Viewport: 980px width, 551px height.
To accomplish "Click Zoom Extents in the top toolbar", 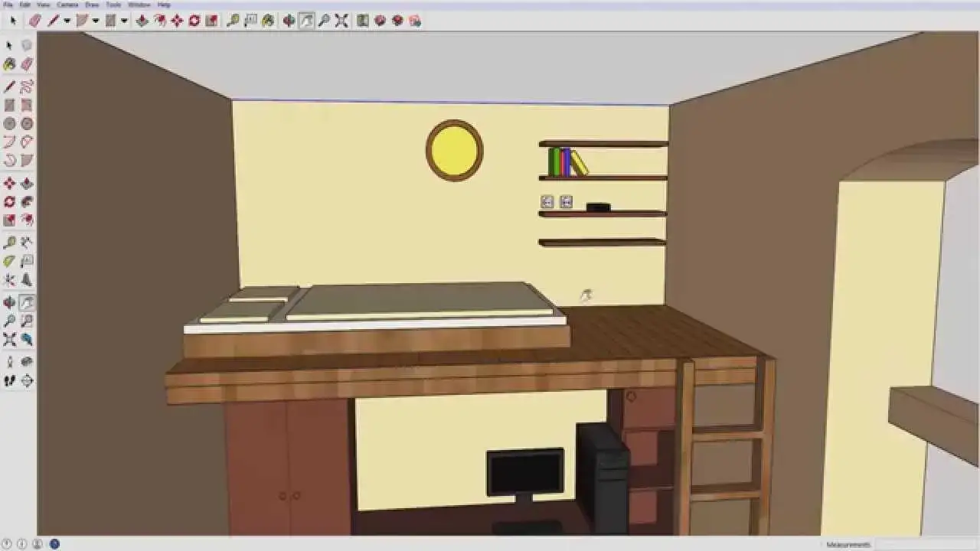I will pos(341,21).
